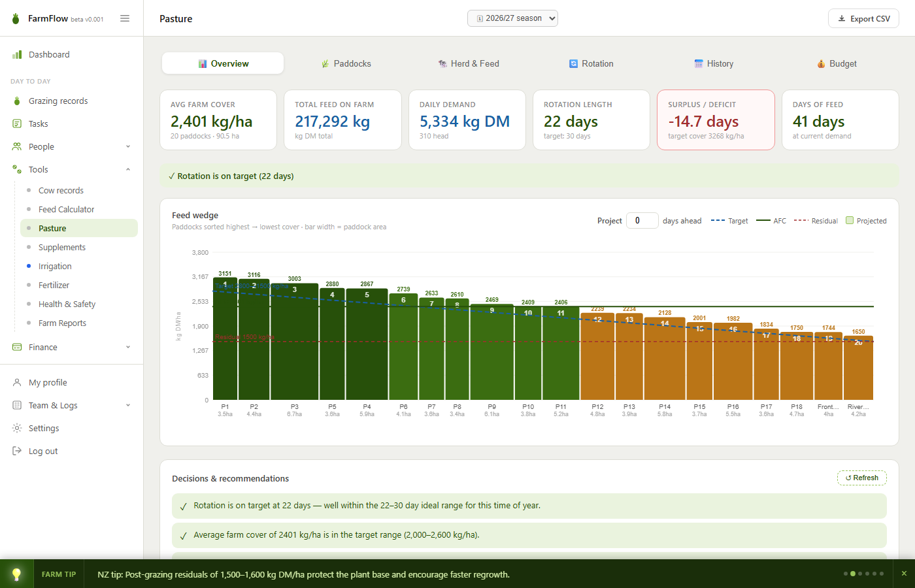The image size is (915, 588).
Task: Switch to the Rotation tab
Action: 591,63
